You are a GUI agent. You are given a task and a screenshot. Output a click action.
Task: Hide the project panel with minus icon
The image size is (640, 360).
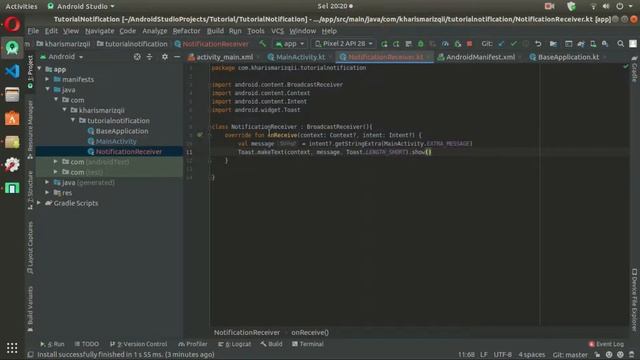click(x=177, y=57)
